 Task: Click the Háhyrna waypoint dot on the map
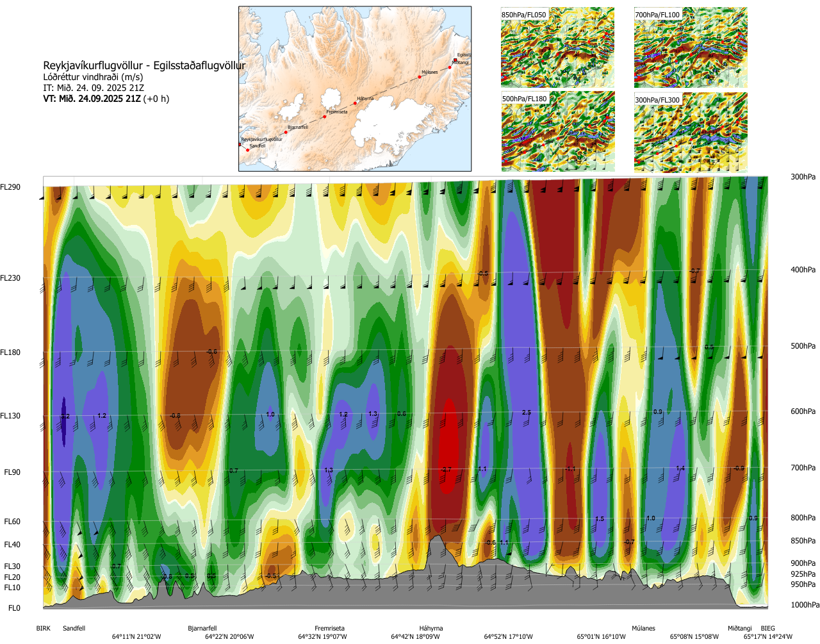(x=356, y=103)
